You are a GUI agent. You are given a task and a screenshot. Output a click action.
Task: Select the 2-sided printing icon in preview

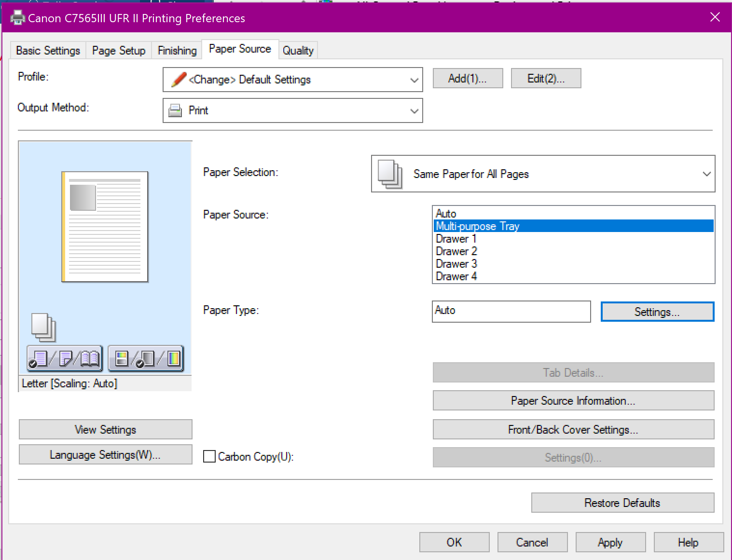[65, 358]
